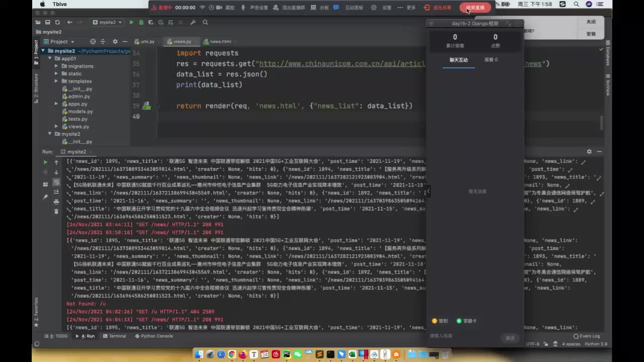Open the Python Console tab
This screenshot has height=362, width=644.
pos(154,336)
